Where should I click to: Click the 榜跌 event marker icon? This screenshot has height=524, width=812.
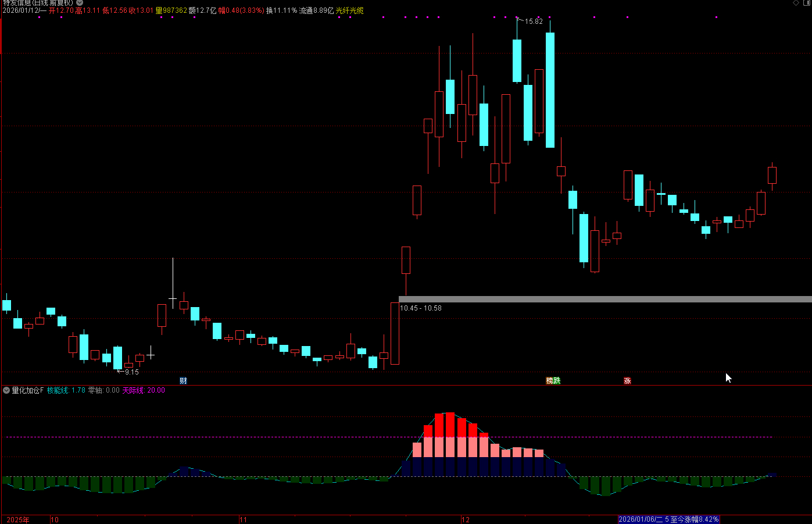click(553, 381)
